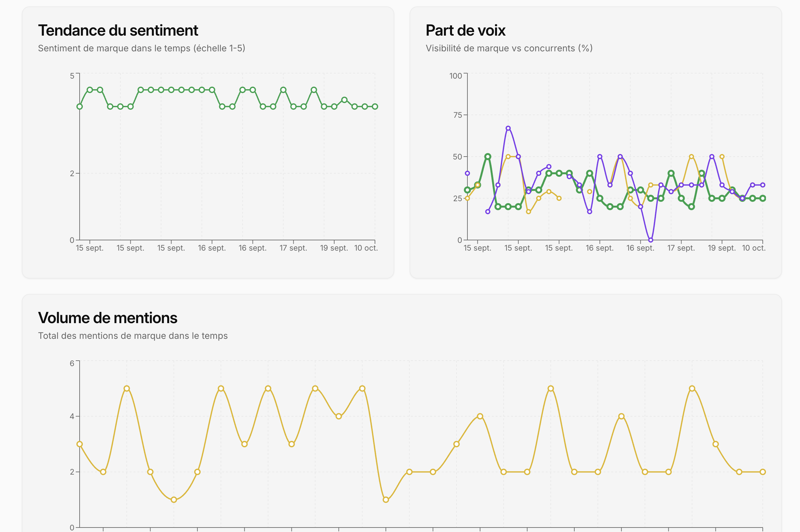Click the "Tendance du sentiment" chart title
Screen dimensions: 800x532
(118, 30)
